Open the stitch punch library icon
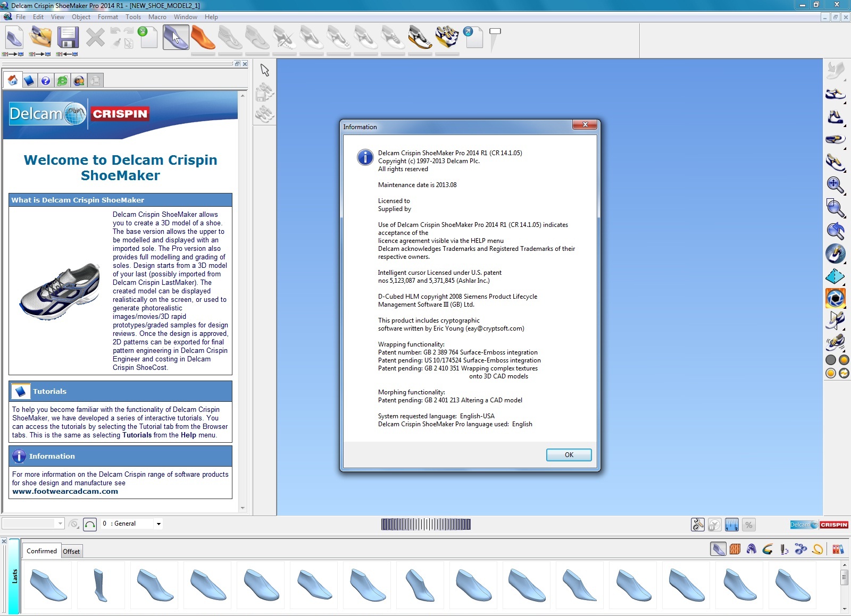The width and height of the screenshot is (851, 616). [784, 549]
